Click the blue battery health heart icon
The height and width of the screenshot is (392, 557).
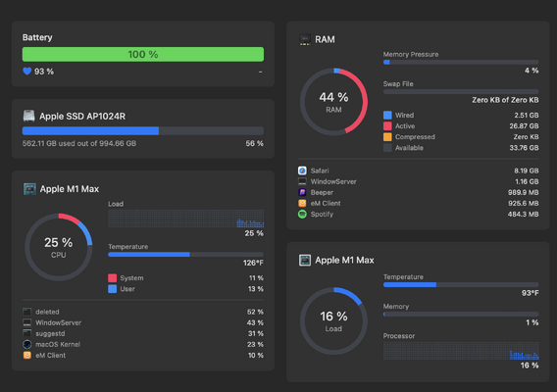[27, 71]
